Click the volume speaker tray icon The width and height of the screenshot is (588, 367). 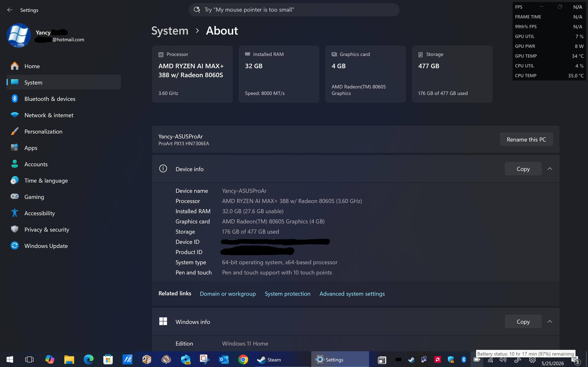click(x=503, y=360)
